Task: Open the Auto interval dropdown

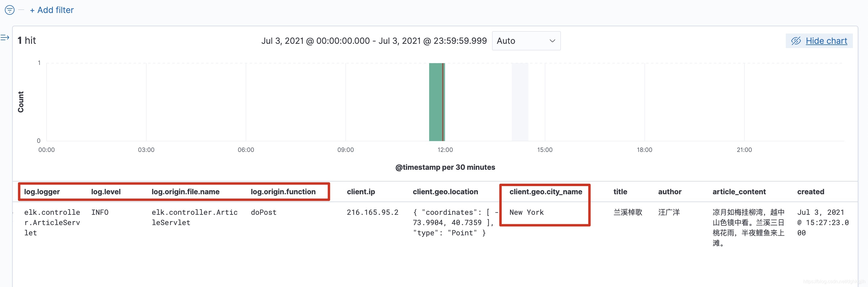Action: click(x=526, y=41)
